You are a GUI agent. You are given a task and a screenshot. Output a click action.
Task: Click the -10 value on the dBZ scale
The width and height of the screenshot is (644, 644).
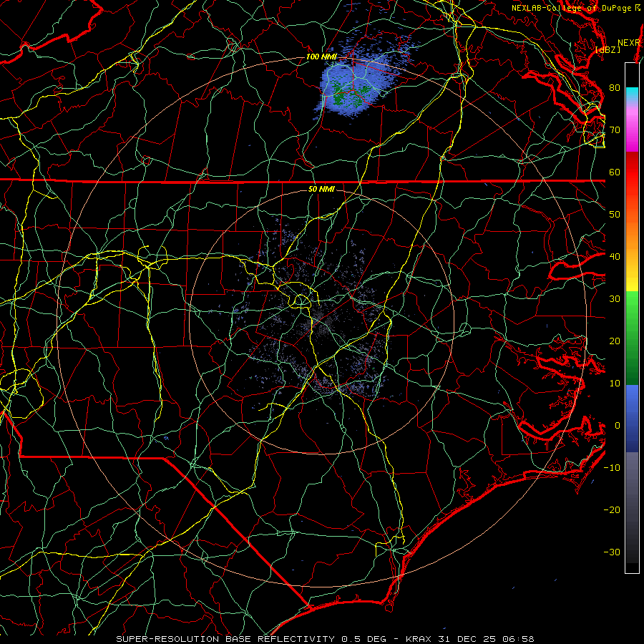pyautogui.click(x=612, y=467)
